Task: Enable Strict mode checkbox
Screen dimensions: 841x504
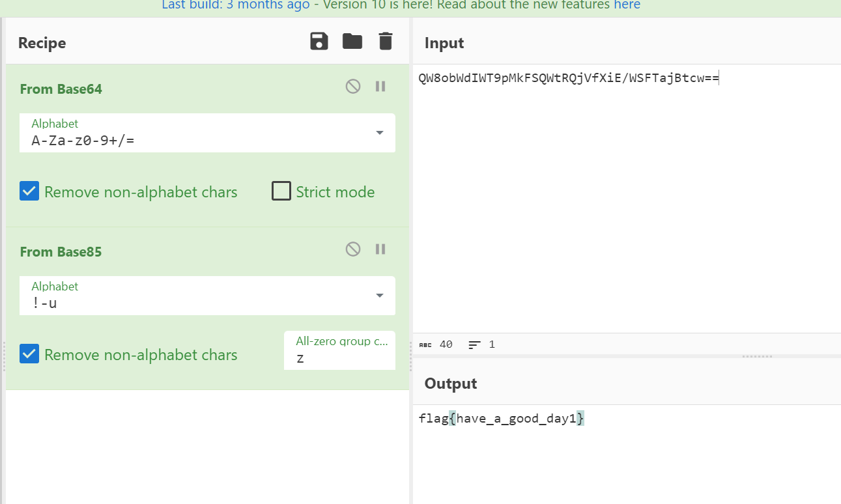Action: [281, 191]
